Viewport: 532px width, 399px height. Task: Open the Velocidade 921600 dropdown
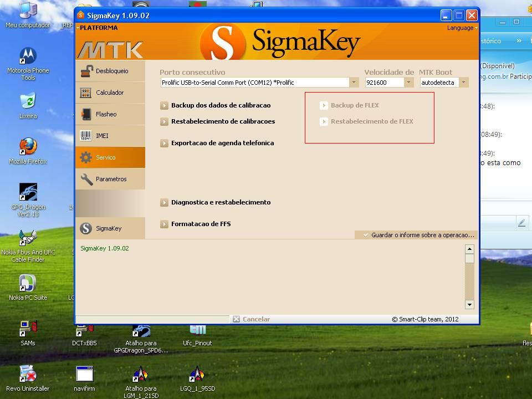point(408,83)
